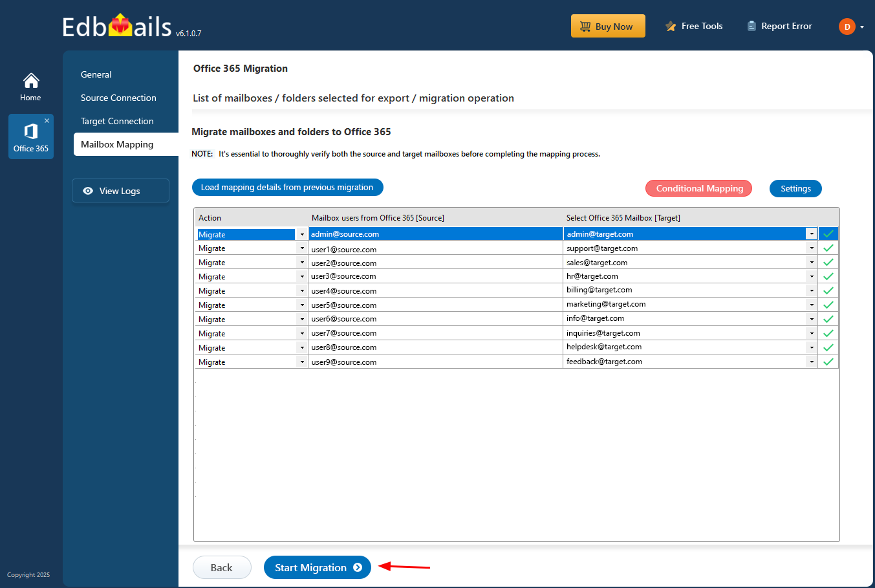
Task: Open the Office 365 sidebar icon
Action: 30,132
